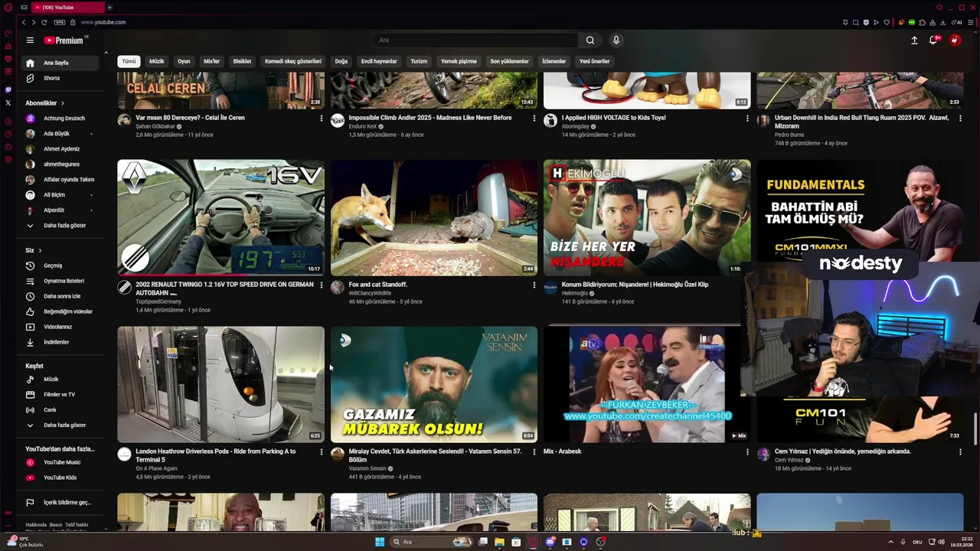This screenshot has width=980, height=551.
Task: Select the Komedi skeç gösterileri chip
Action: pyautogui.click(x=293, y=61)
